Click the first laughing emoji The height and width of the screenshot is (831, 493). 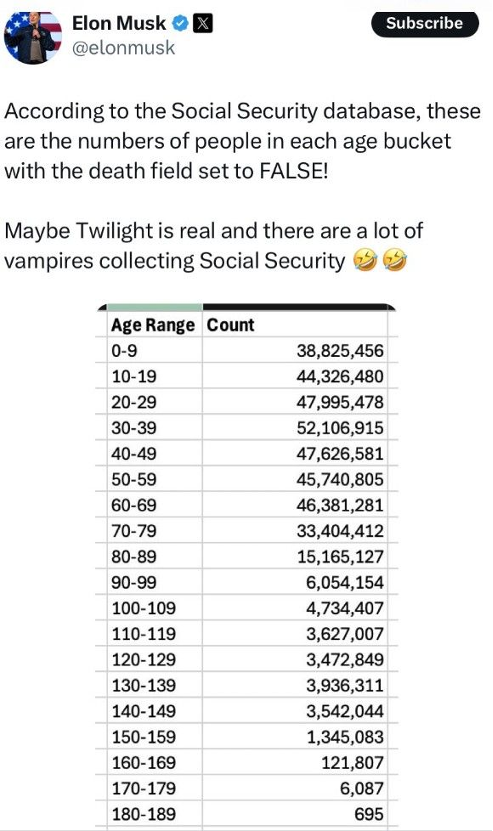coord(366,260)
